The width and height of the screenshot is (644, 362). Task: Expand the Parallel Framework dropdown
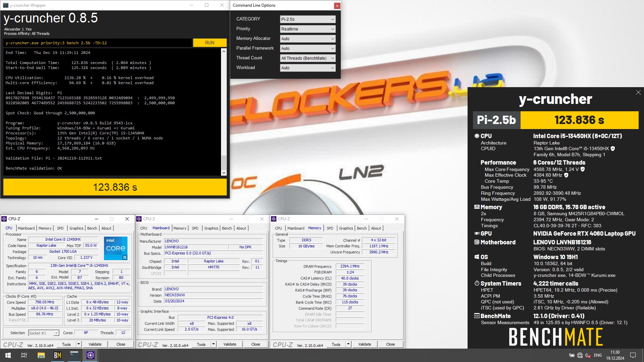308,49
